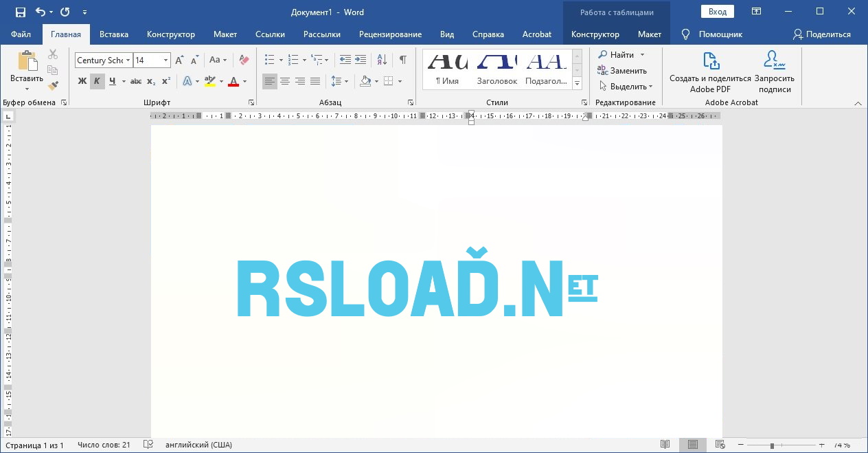Viewport: 868px width, 453px height.
Task: Open the Quick Access Toolbar customize arrow
Action: coord(84,12)
